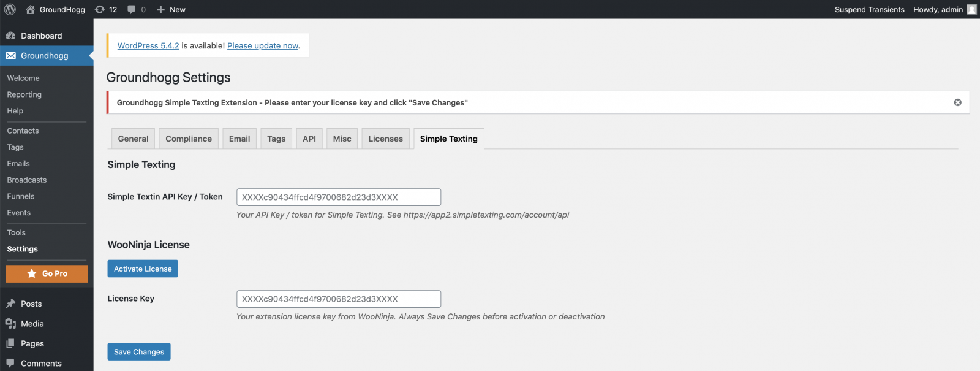
Task: Click the Media icon in sidebar
Action: (x=10, y=324)
